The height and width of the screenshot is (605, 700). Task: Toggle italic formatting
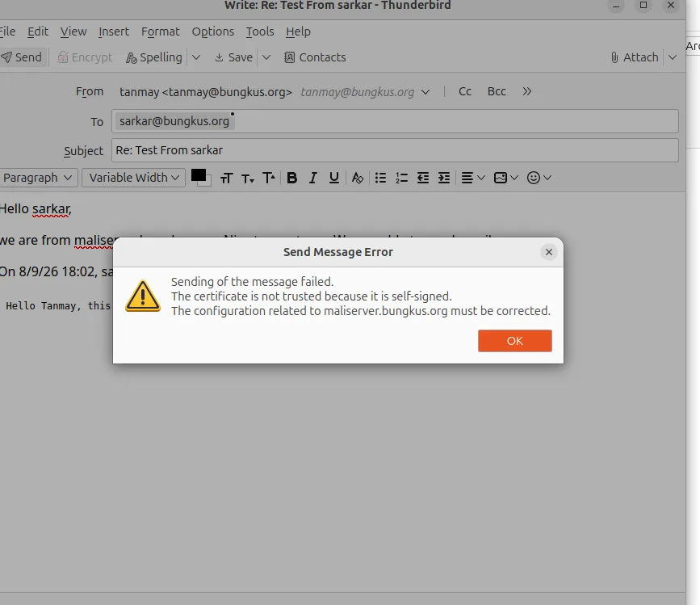(x=313, y=179)
